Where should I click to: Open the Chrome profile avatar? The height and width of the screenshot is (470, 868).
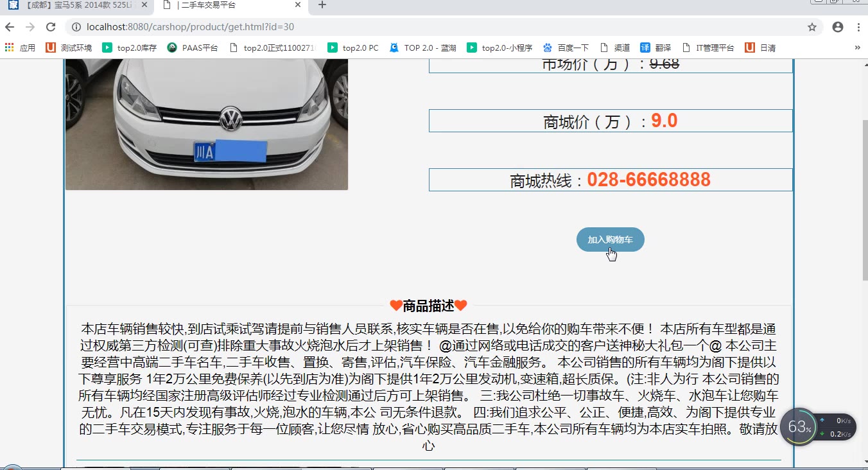(838, 27)
